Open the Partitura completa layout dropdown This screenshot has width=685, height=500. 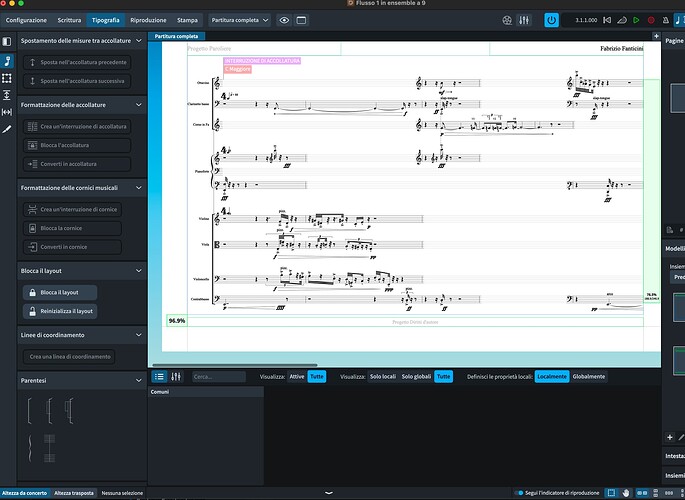[239, 20]
